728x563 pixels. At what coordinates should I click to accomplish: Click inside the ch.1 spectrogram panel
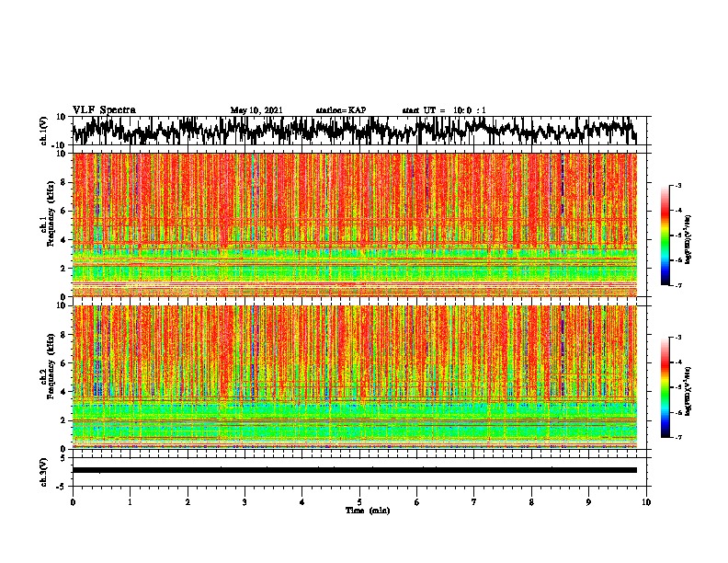click(355, 224)
